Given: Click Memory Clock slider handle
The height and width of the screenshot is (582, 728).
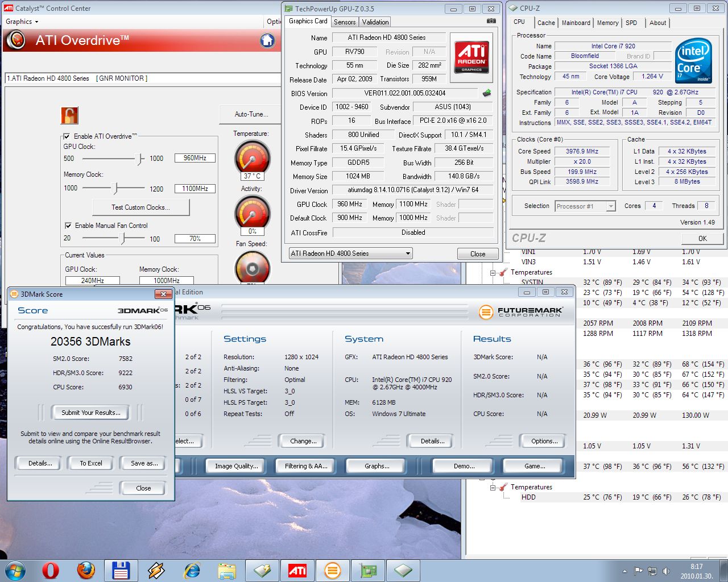Looking at the screenshot, I should (116, 188).
